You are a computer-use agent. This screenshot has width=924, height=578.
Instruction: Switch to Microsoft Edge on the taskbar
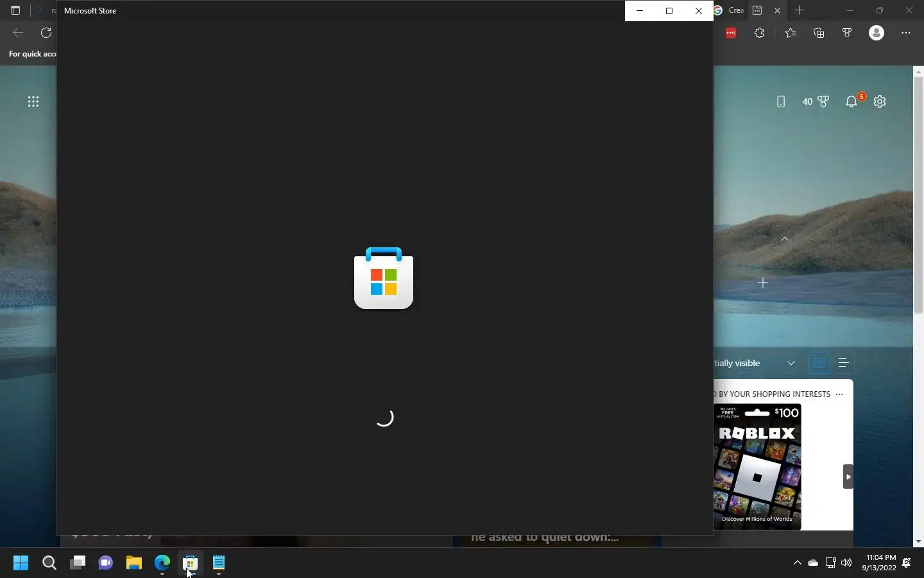pos(162,563)
